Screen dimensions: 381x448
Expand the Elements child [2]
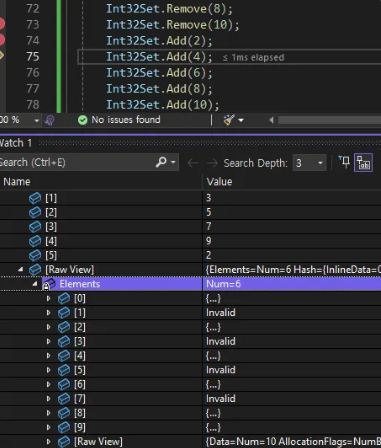(49, 327)
